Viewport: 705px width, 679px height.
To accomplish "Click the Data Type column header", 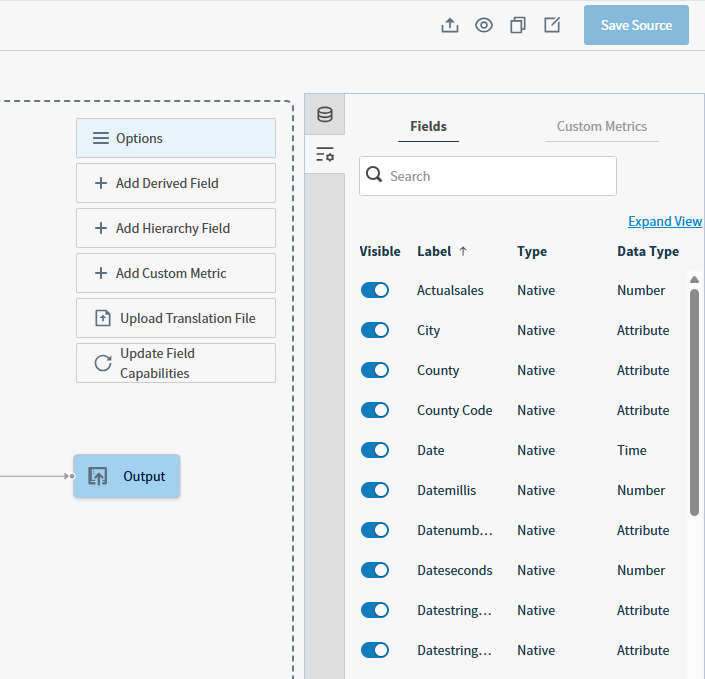I will (648, 251).
